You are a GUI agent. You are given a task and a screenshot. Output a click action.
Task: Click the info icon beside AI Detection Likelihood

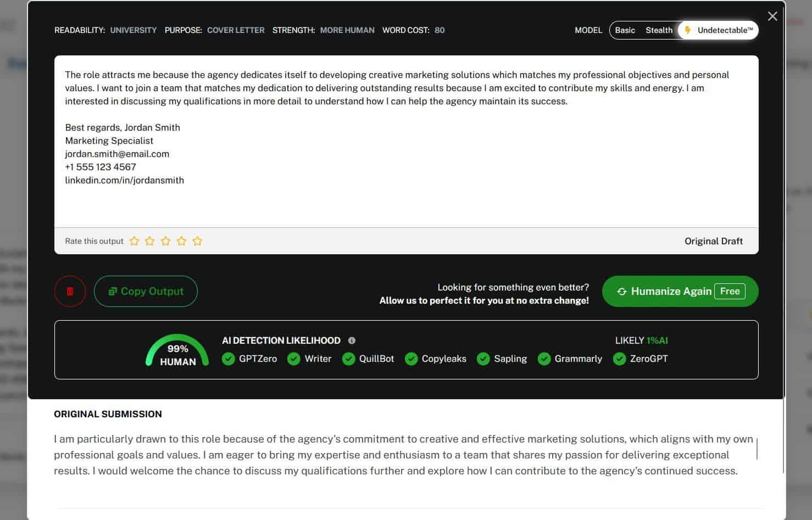click(352, 340)
